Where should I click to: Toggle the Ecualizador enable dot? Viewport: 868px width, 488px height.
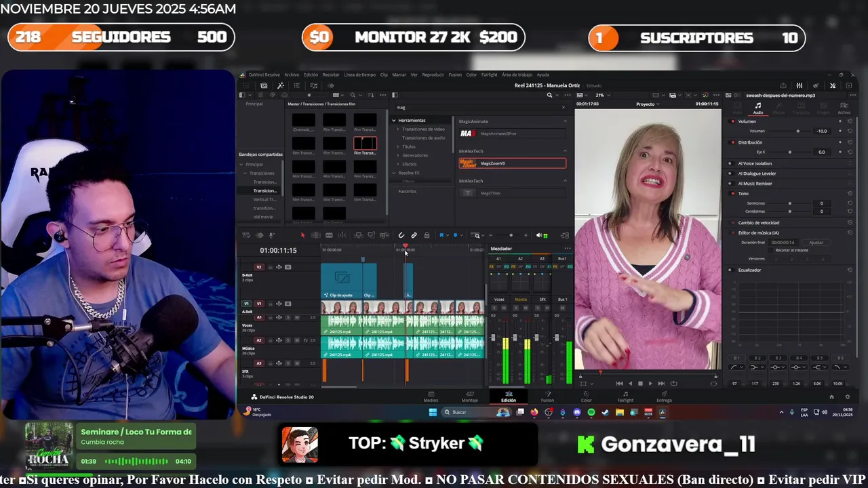point(732,270)
